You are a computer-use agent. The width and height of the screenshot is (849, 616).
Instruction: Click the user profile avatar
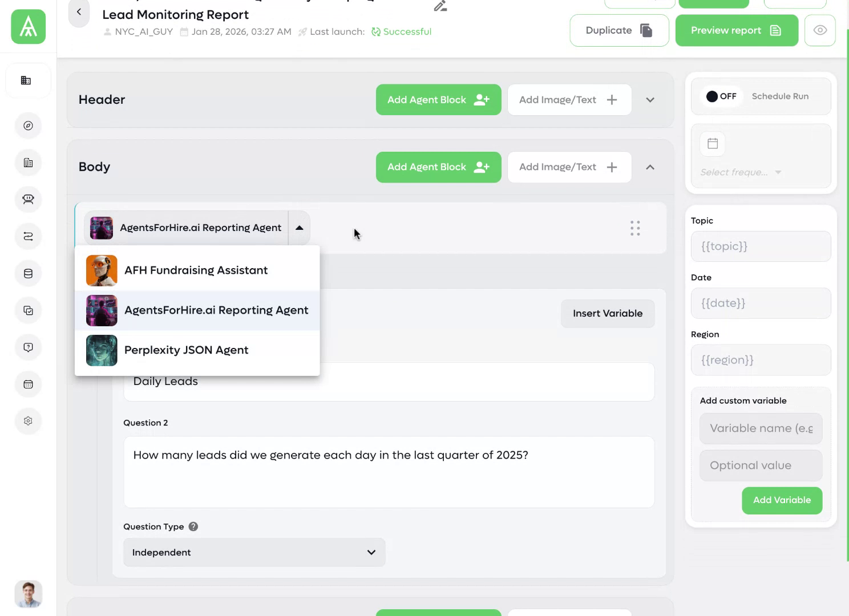point(28,594)
